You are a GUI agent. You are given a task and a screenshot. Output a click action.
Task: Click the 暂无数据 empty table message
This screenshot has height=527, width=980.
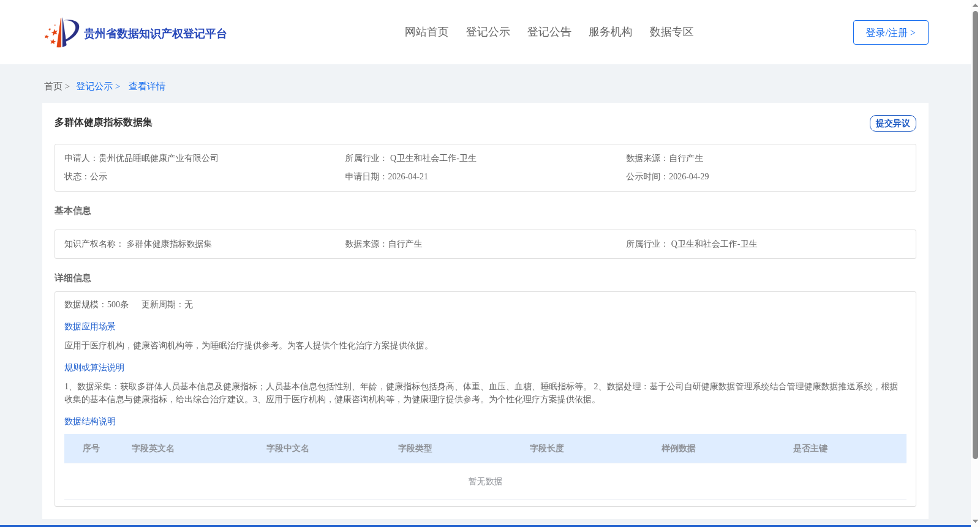[x=485, y=481]
